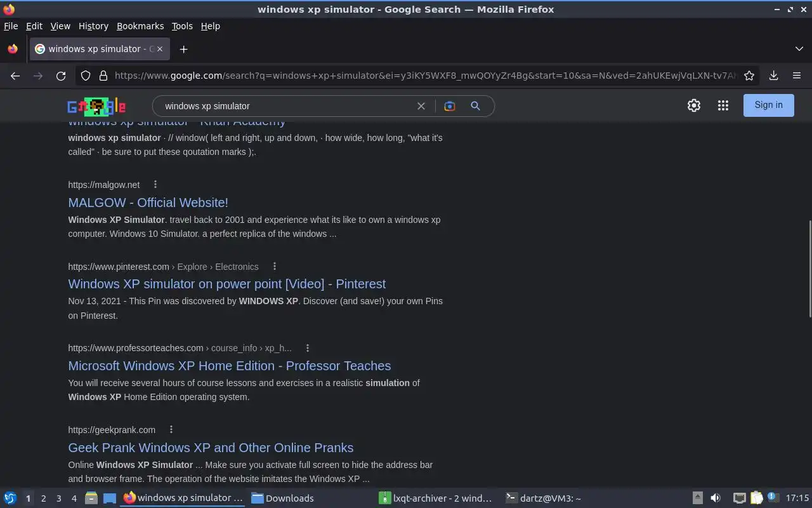Open the View menu

60,26
